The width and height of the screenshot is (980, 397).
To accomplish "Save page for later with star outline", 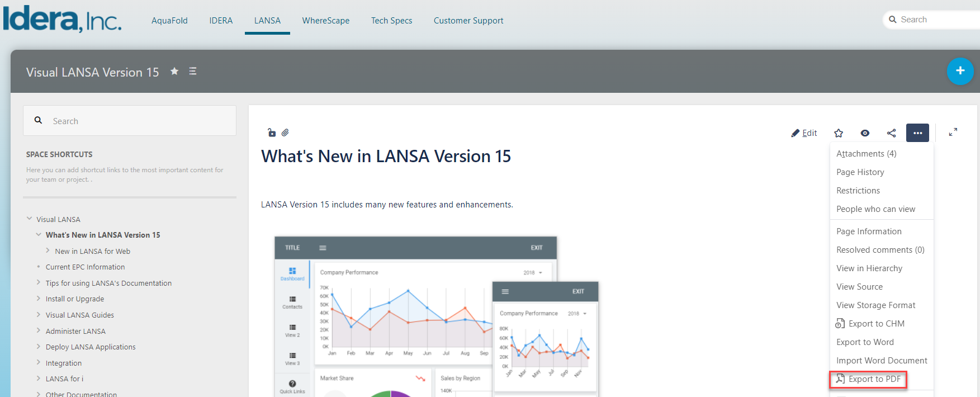I will coord(839,133).
